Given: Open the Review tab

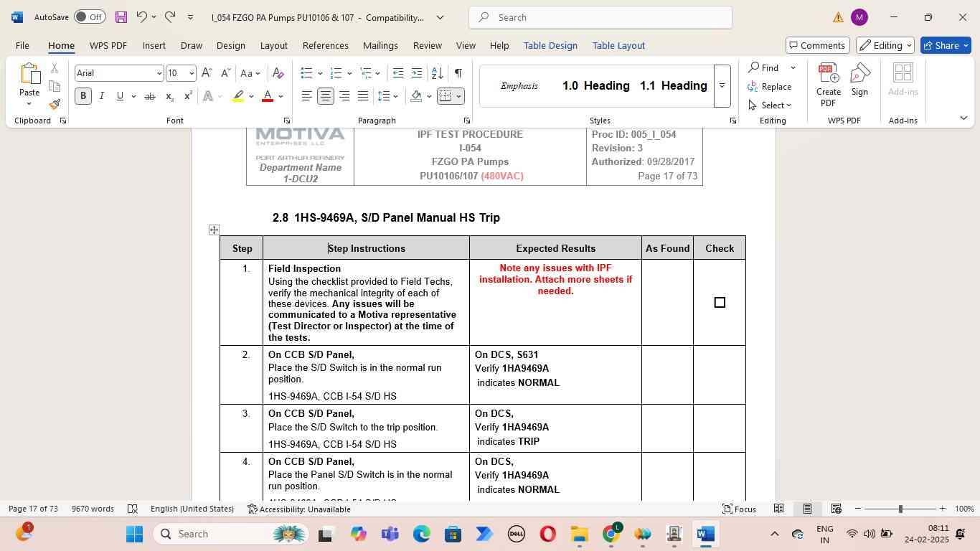Looking at the screenshot, I should tap(427, 45).
